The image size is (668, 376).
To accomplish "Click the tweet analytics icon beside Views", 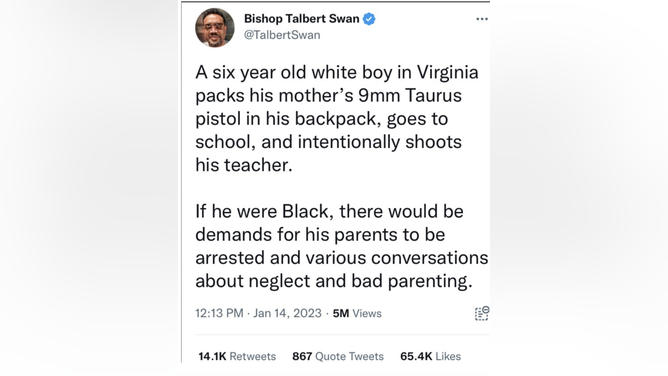I will [x=482, y=313].
